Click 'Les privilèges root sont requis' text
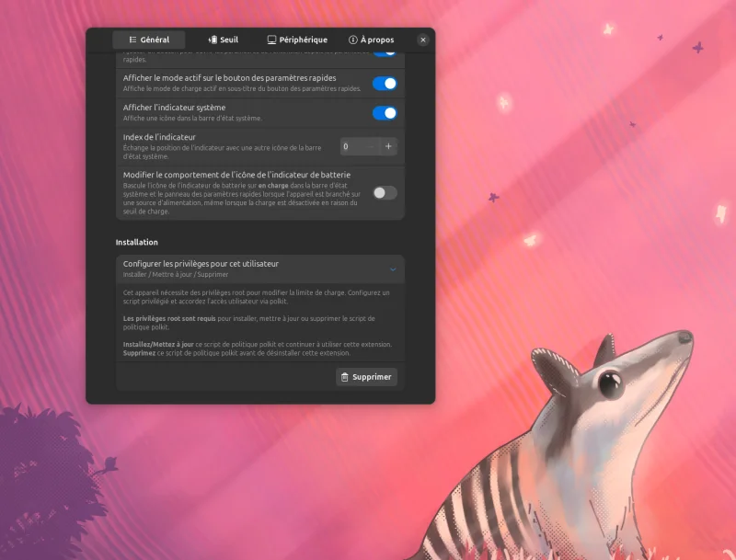736x560 pixels. click(x=169, y=318)
